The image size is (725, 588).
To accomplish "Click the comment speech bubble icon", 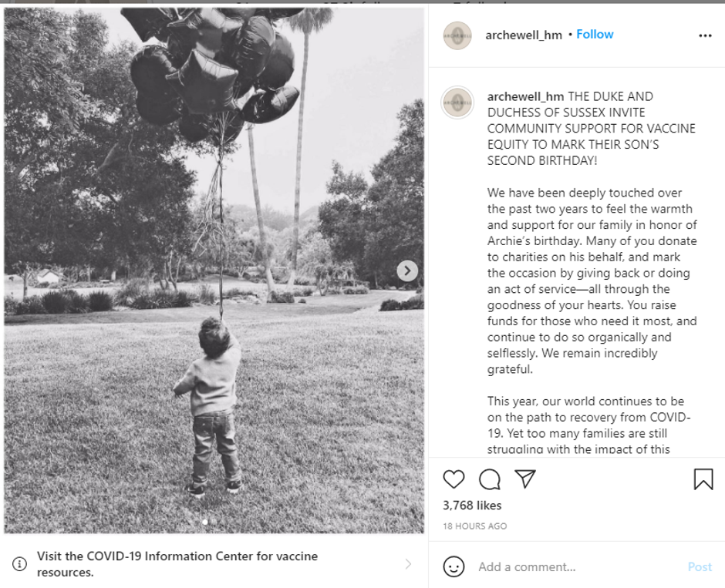I will point(490,479).
